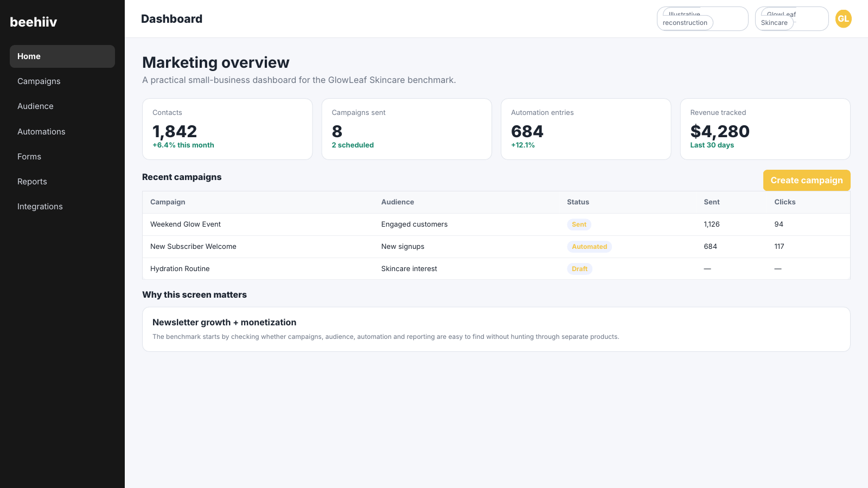
Task: Open the Newsletter growth + monetization card
Action: [x=496, y=330]
